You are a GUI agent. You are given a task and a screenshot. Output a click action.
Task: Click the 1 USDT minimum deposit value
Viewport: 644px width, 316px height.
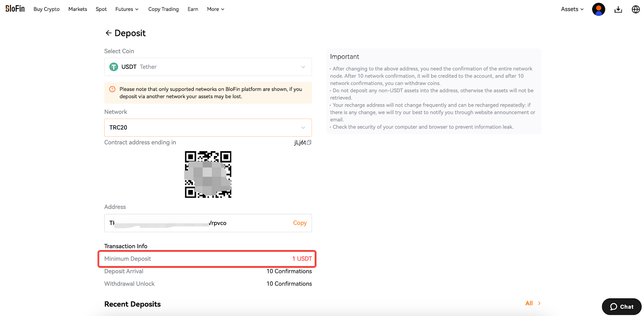click(x=302, y=259)
